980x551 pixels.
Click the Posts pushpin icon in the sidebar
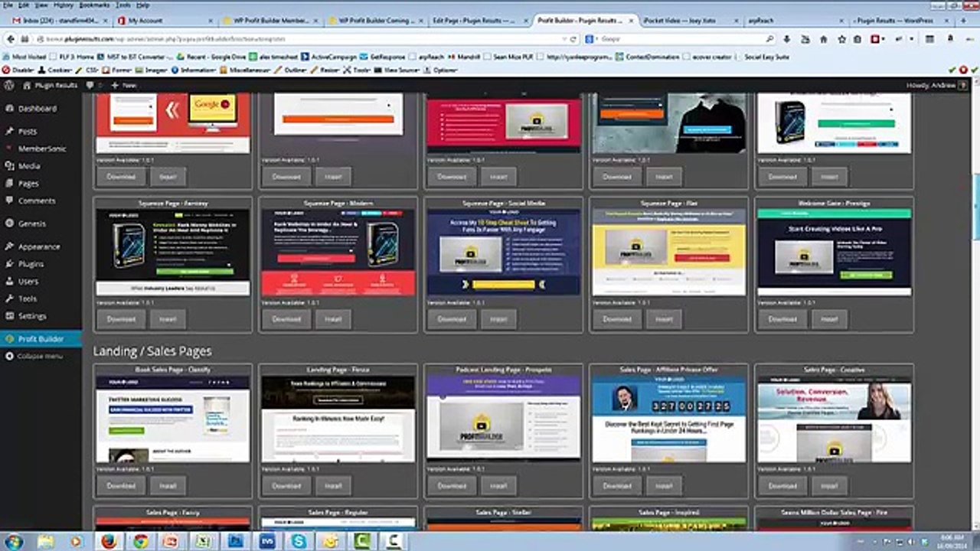pos(8,132)
